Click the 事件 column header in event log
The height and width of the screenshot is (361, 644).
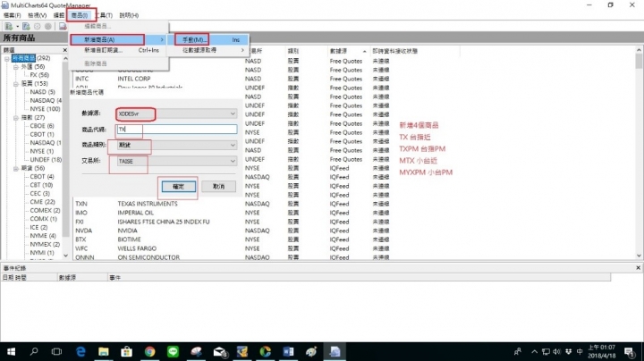(x=359, y=278)
